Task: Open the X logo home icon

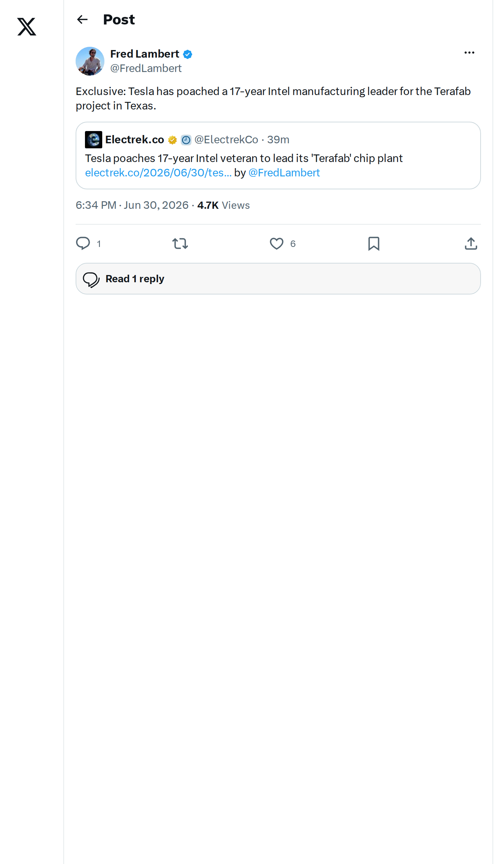Action: (x=27, y=27)
